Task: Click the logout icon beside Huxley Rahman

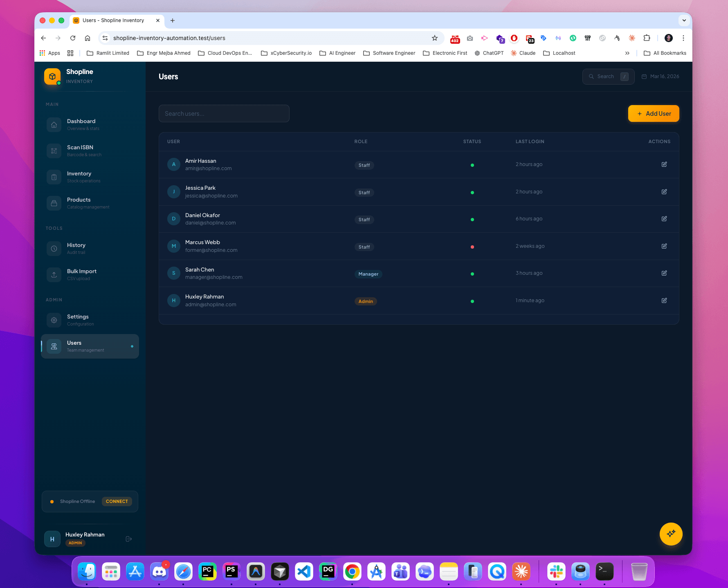Action: pos(128,539)
